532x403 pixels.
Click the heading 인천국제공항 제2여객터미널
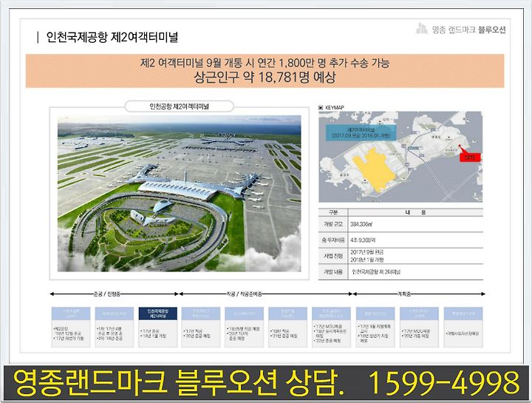click(112, 37)
